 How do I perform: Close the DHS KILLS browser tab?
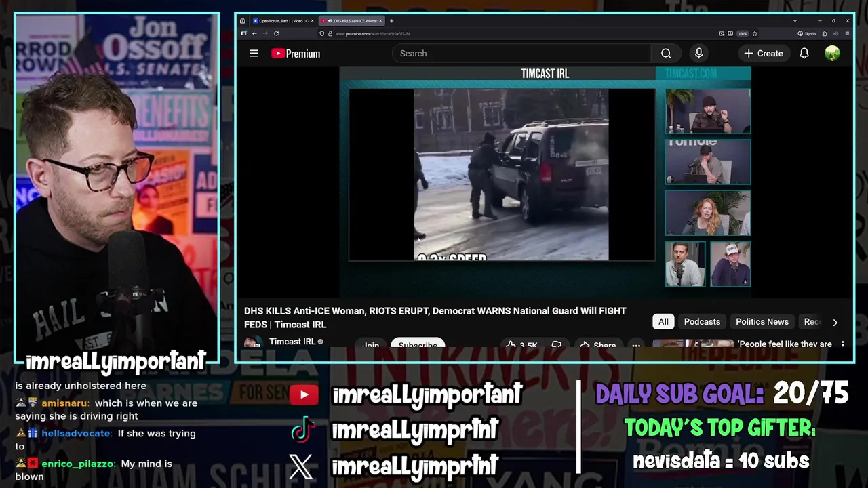coord(380,21)
